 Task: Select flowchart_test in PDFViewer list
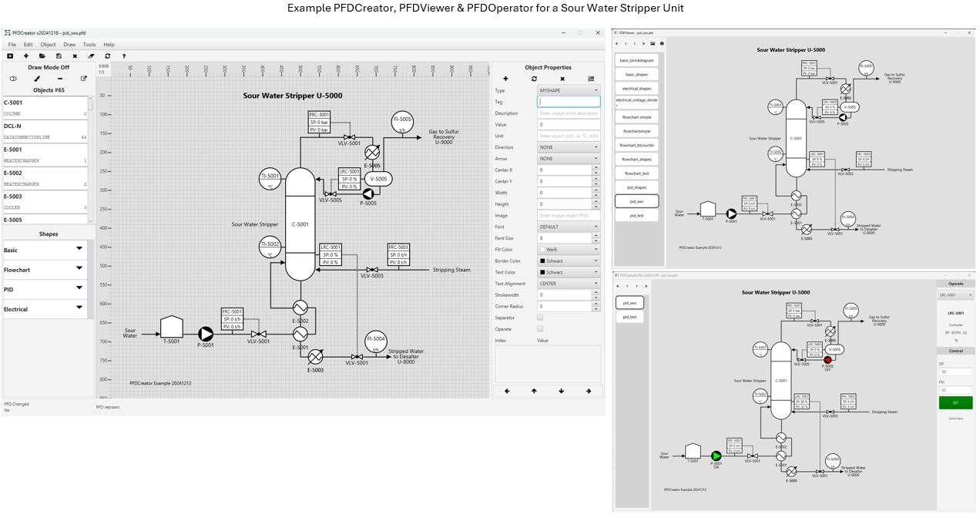click(x=636, y=173)
